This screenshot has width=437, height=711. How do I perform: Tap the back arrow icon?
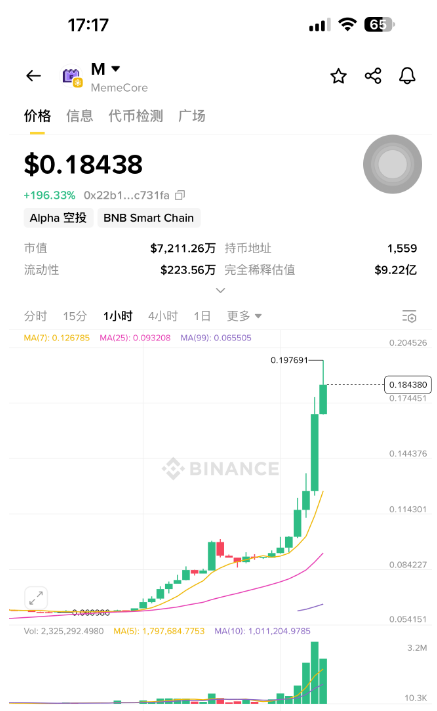(34, 76)
